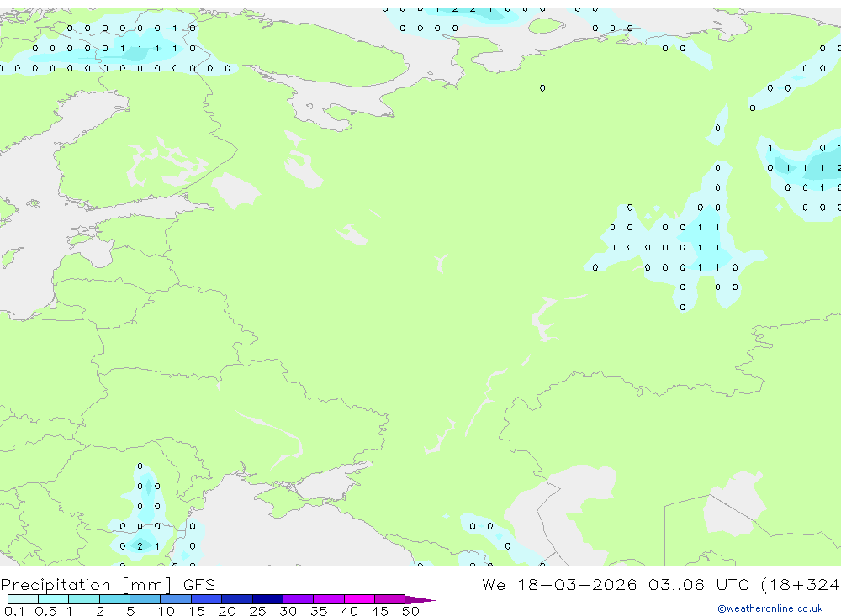Click the "(18+324" forecast offset text
Screen dimensions: 841x616
coord(801,585)
